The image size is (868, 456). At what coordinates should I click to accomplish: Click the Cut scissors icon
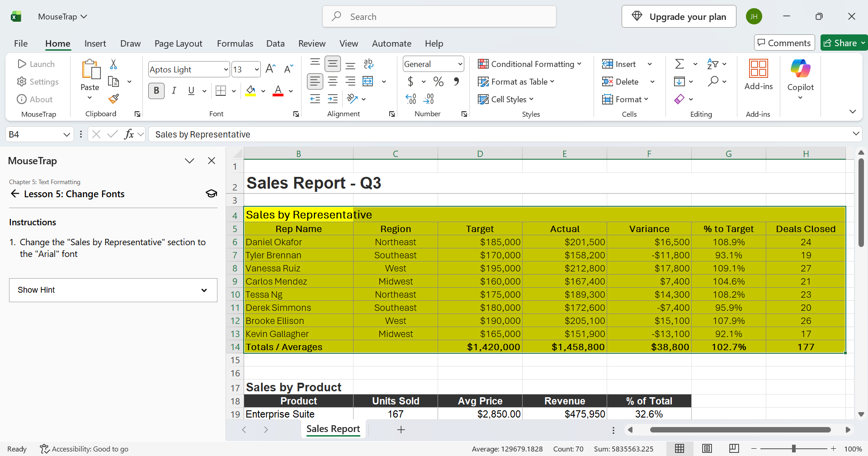click(x=113, y=64)
